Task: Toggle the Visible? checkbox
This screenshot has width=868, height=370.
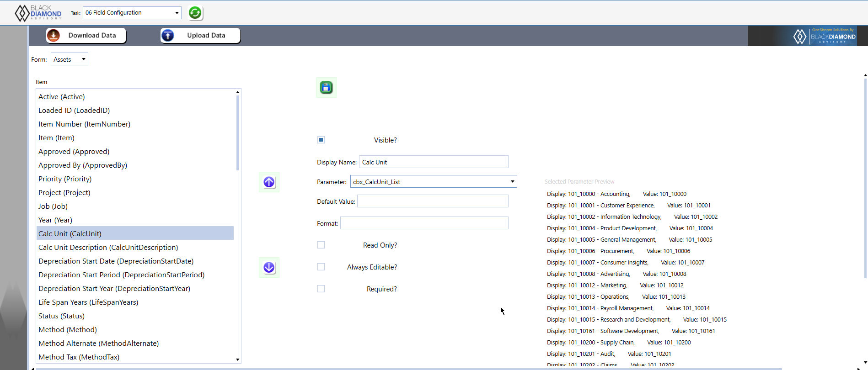Action: coord(321,140)
